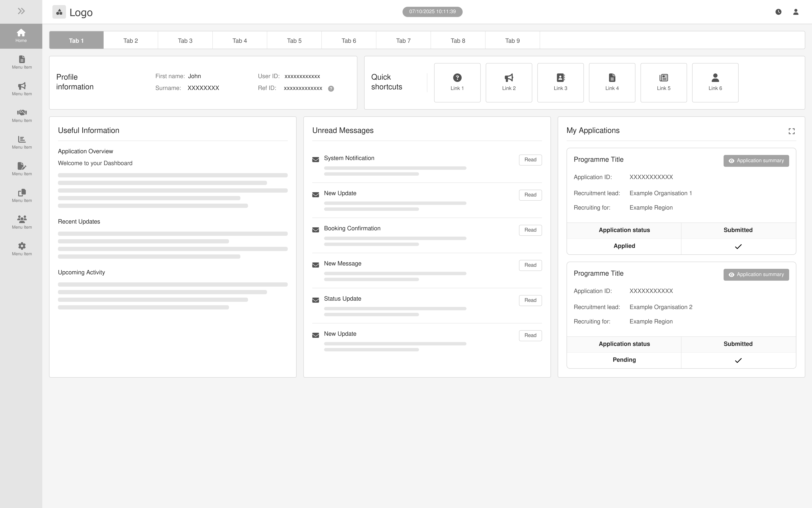This screenshot has width=812, height=508.
Task: Open the document-icon Menu Item in the sidebar
Action: (x=22, y=62)
